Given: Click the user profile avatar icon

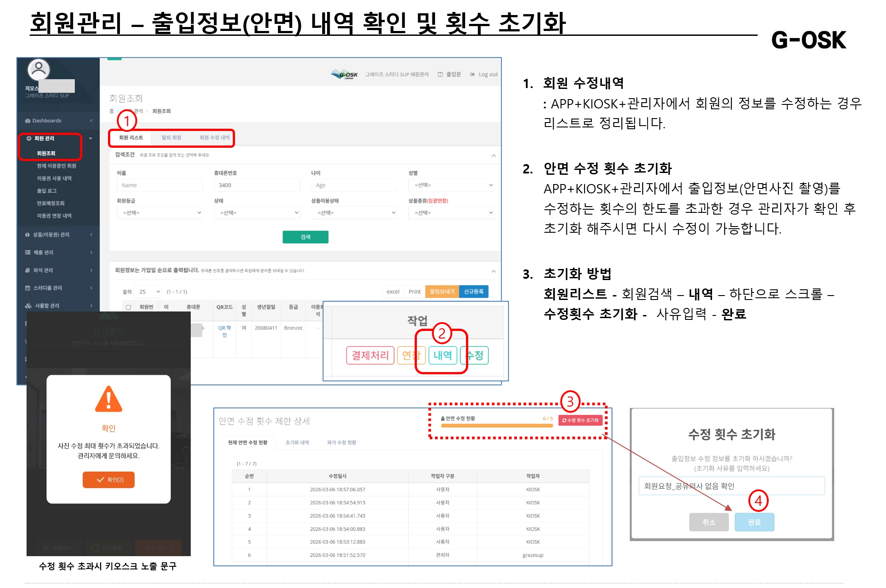Looking at the screenshot, I should (39, 69).
